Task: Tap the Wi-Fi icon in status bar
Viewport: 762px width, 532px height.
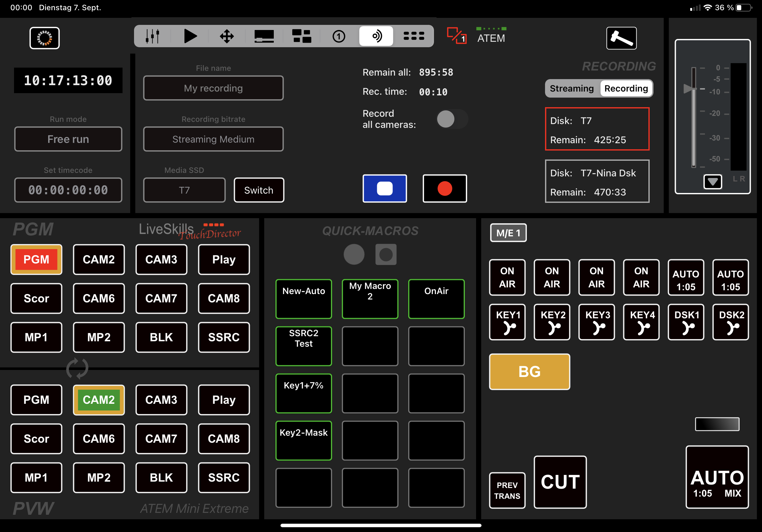Action: coord(707,8)
